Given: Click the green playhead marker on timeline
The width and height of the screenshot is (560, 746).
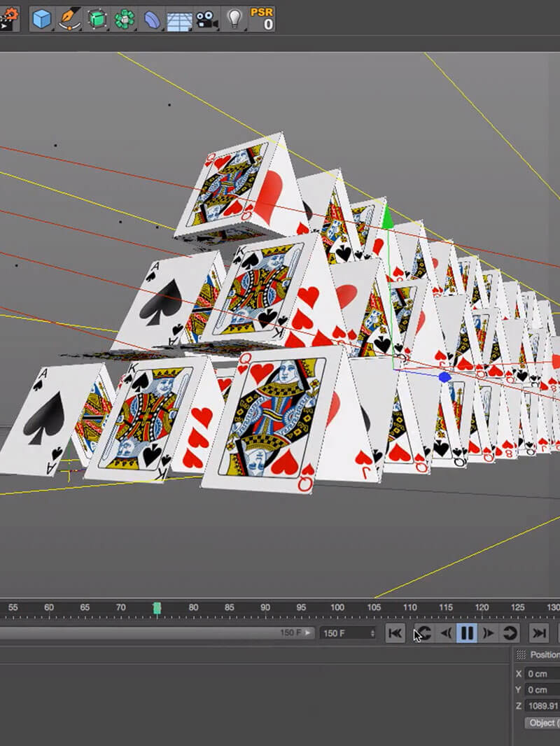Looking at the screenshot, I should coord(157,608).
